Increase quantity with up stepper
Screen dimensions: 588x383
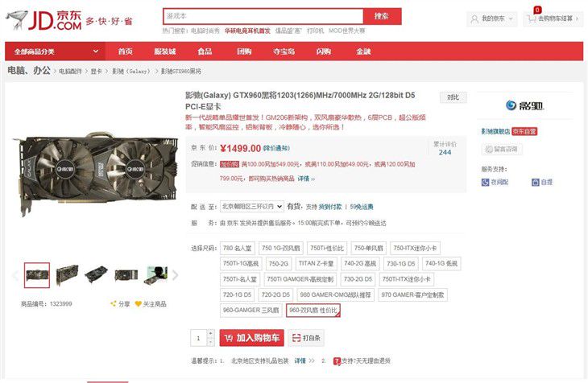[x=211, y=334]
